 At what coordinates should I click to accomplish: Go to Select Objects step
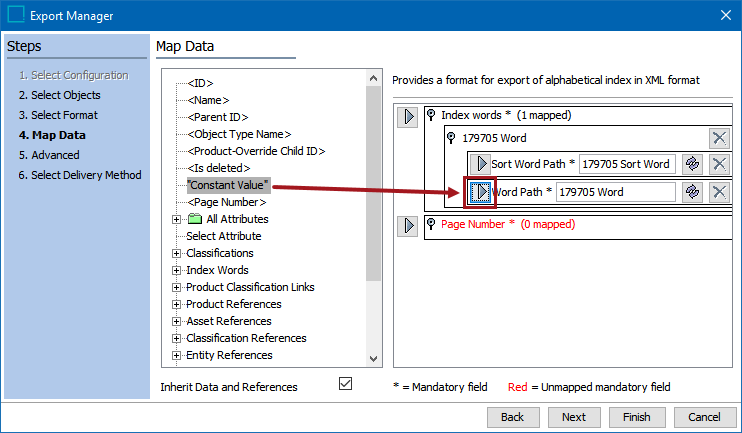pyautogui.click(x=59, y=95)
